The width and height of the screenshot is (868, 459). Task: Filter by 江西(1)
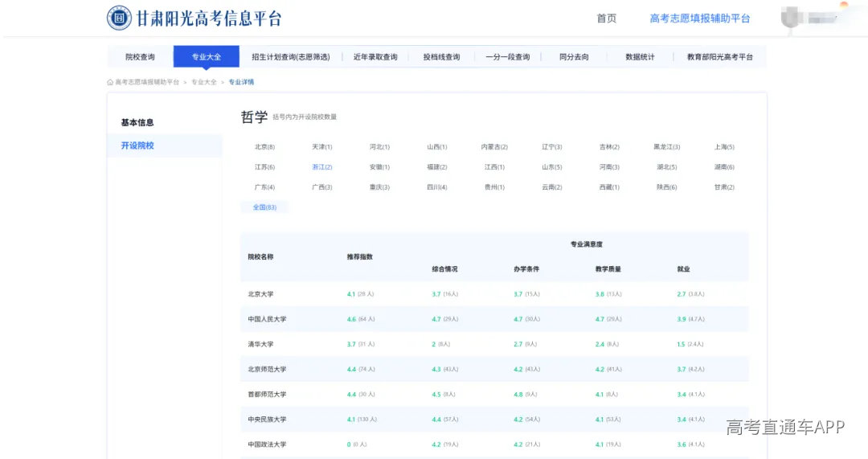click(x=494, y=166)
